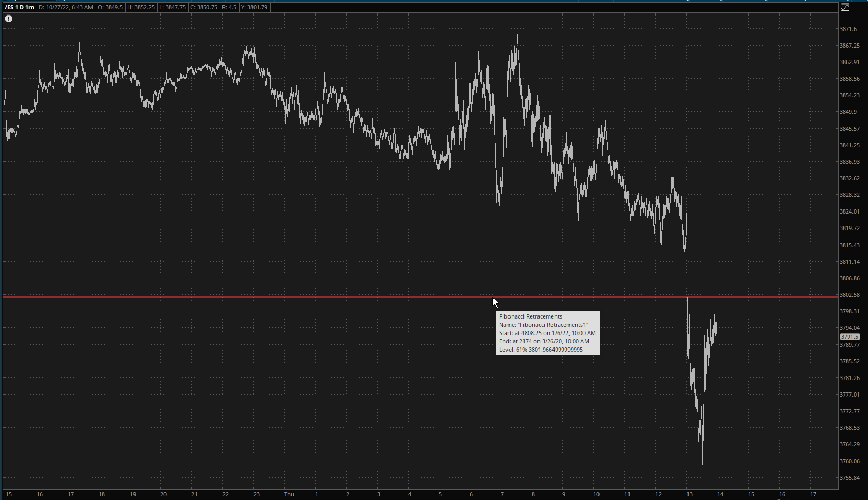Click the 7 hour mark on time axis
Image resolution: width=868 pixels, height=500 pixels.
[x=502, y=494]
